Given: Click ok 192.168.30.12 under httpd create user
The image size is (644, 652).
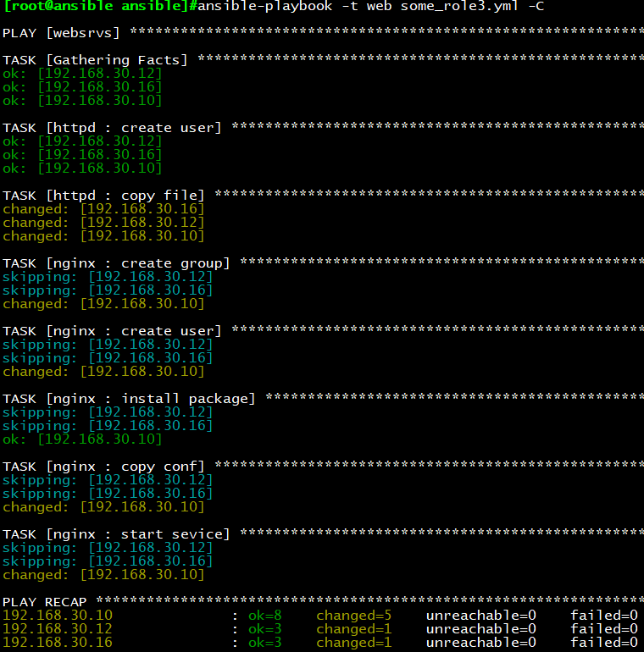Looking at the screenshot, I should coord(82,141).
